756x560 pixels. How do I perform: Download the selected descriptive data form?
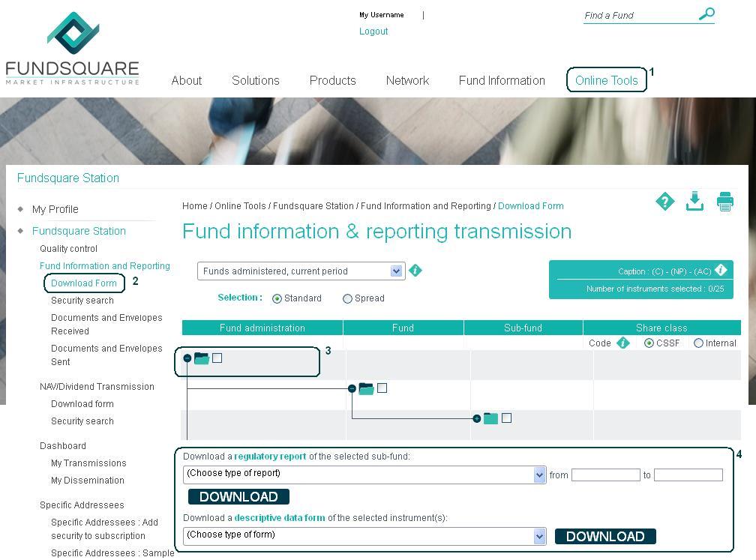605,537
